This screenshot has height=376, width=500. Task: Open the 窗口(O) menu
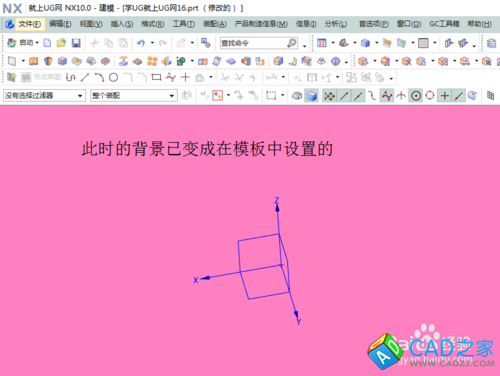point(409,24)
